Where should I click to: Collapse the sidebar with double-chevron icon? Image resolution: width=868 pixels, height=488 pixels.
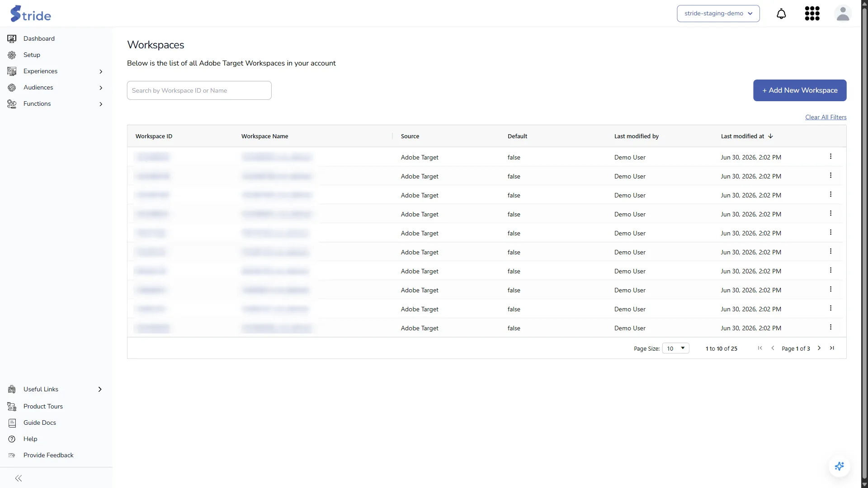pyautogui.click(x=19, y=478)
